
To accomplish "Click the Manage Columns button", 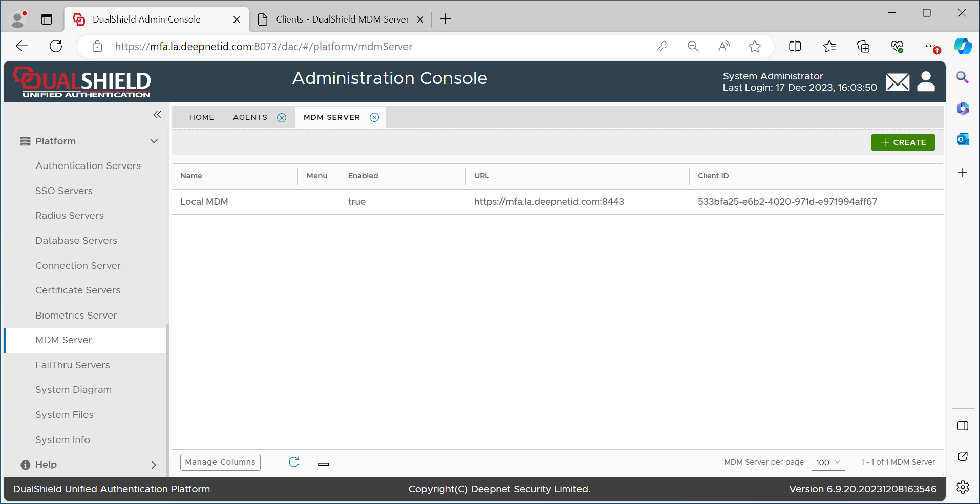I will coord(220,462).
